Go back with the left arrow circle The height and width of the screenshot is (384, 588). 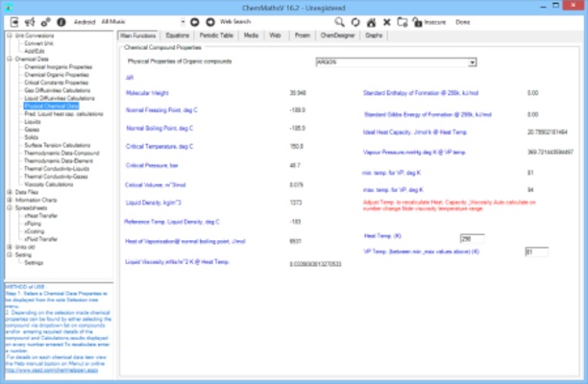click(195, 22)
